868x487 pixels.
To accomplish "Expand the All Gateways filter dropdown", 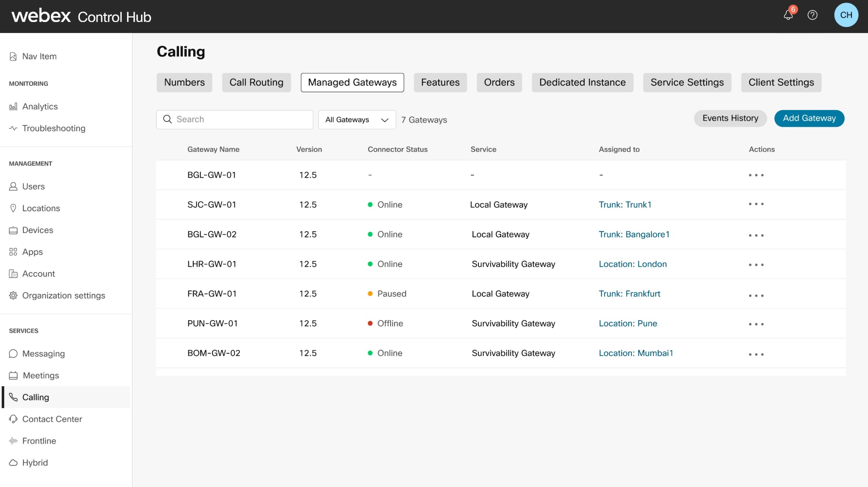I will tap(357, 120).
